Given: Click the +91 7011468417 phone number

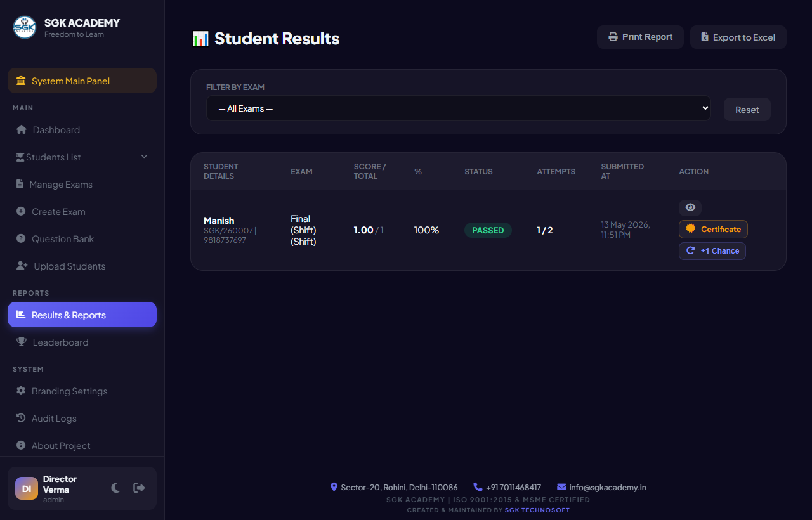Looking at the screenshot, I should coord(513,488).
